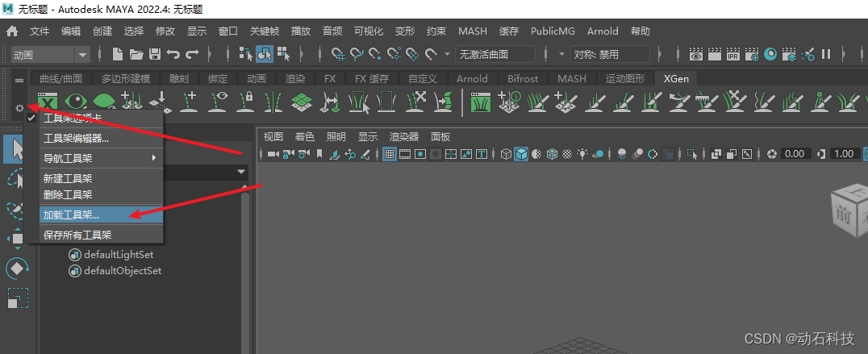Open viewport 渲染器 panel menu
This screenshot has width=868, height=354.
[404, 136]
